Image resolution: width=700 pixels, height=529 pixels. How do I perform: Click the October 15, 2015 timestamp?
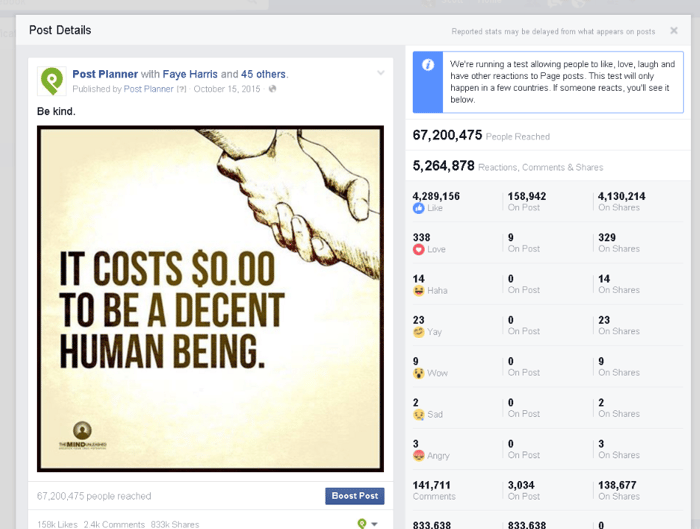[x=227, y=89]
